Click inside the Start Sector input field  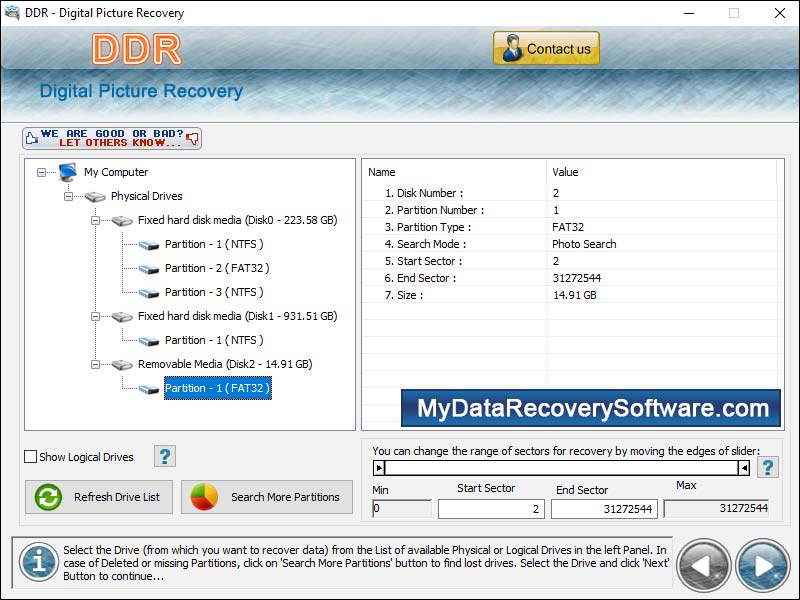tap(490, 509)
